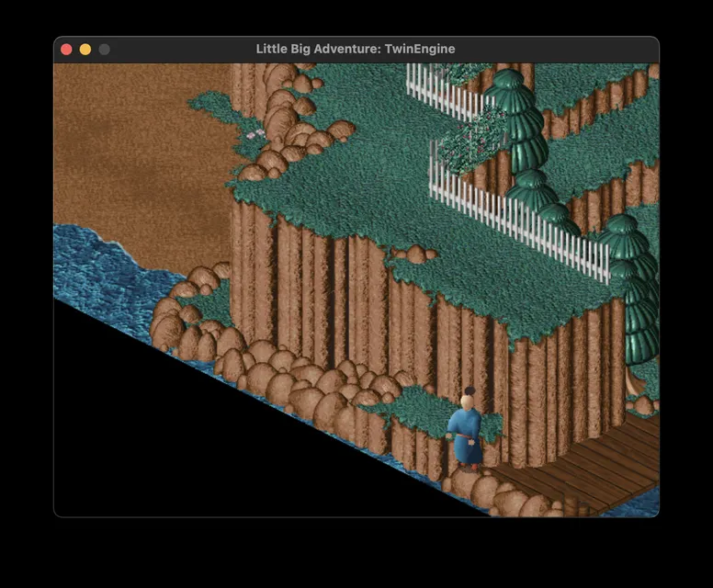Click the window title 'Little Big Adventure: TwinEngine'
The height and width of the screenshot is (588, 713).
(356, 49)
